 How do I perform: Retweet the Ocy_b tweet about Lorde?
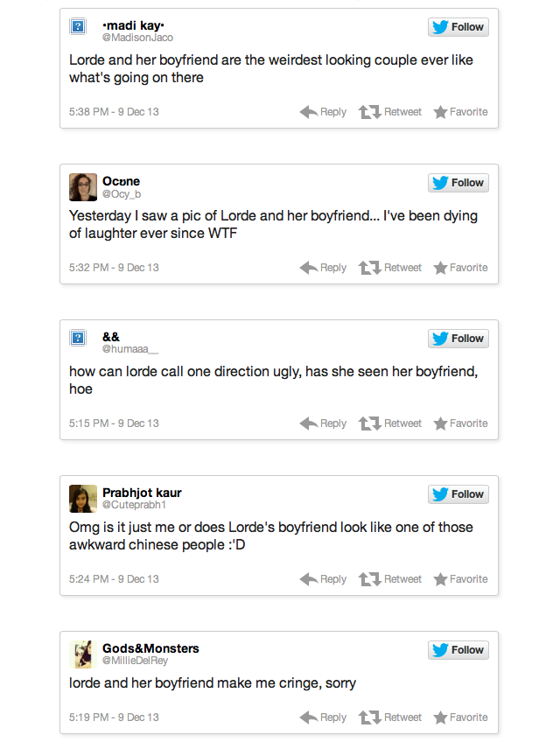[x=390, y=268]
